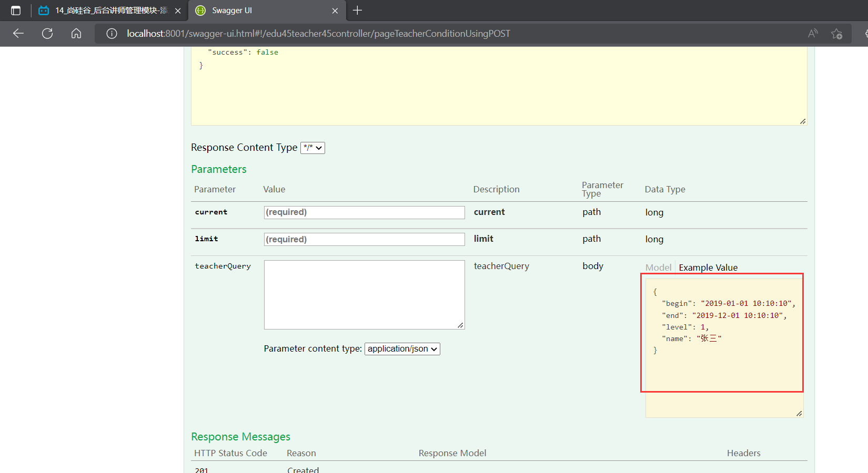Open the tab actions menu icon
Image resolution: width=868 pixels, height=473 pixels.
[x=16, y=11]
